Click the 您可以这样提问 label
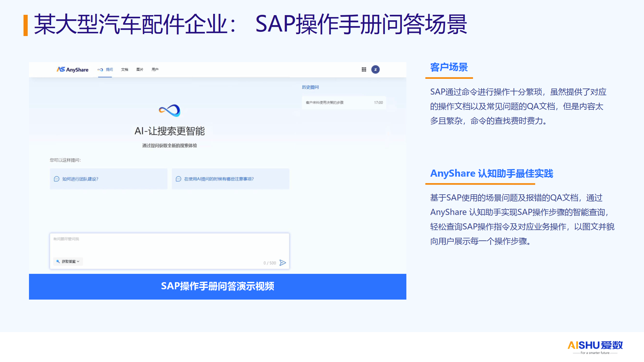Screen dimensions: 644x362 pos(65,160)
